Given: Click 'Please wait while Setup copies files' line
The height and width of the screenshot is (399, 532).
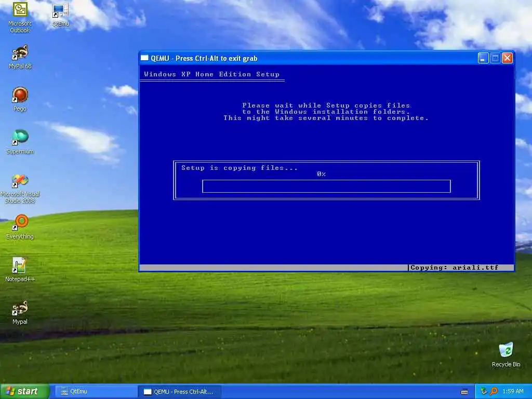Looking at the screenshot, I should click(x=326, y=105).
